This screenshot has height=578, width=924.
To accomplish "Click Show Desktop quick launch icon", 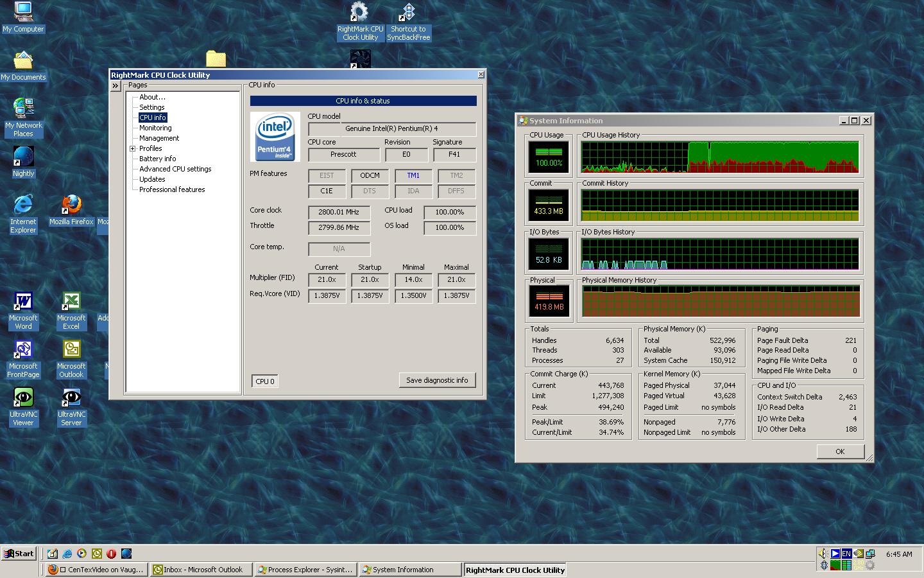I will coord(53,554).
